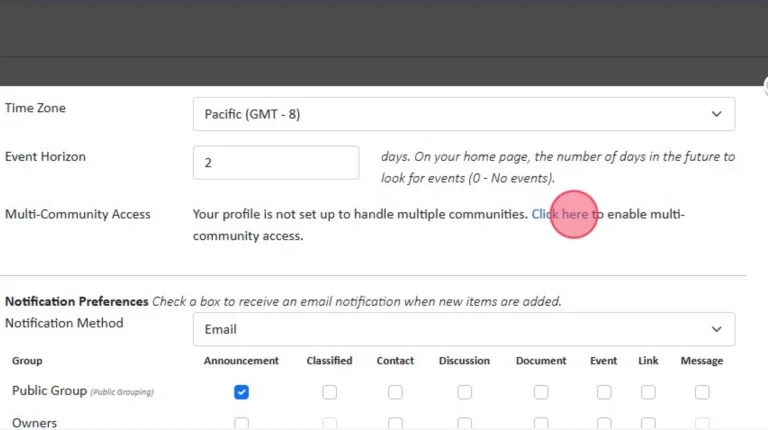Check the Message box for Public Group
This screenshot has width=768, height=430.
[702, 392]
